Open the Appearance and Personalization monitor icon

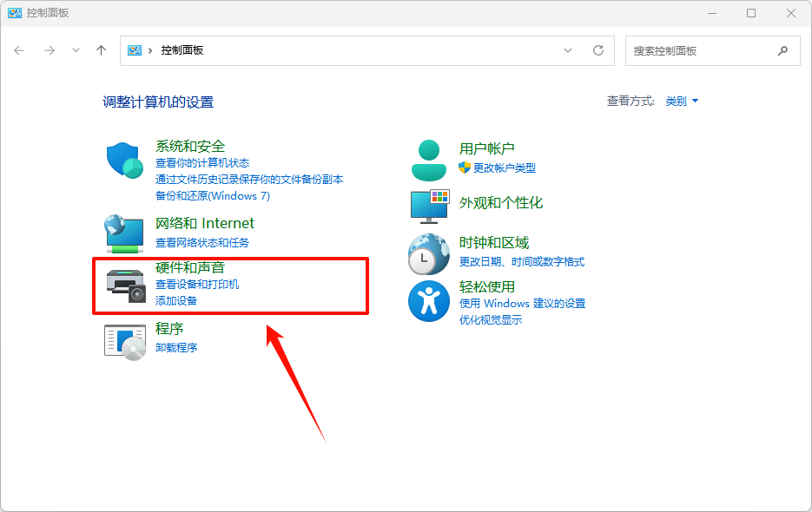428,205
